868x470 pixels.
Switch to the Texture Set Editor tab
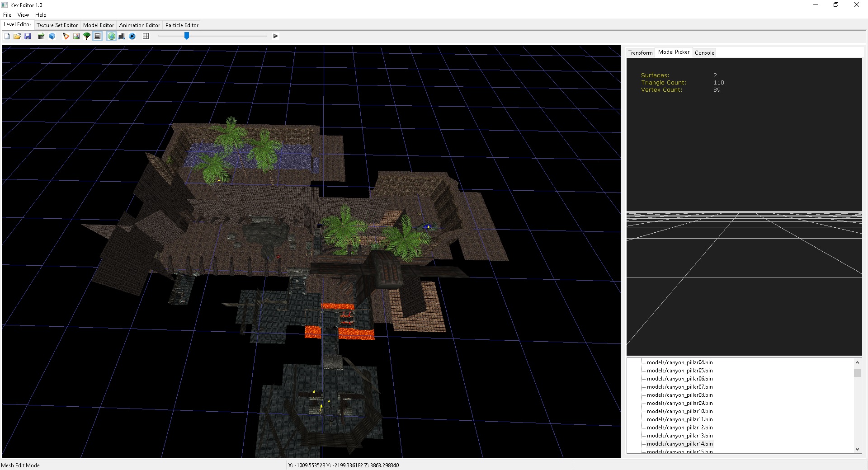pyautogui.click(x=57, y=25)
